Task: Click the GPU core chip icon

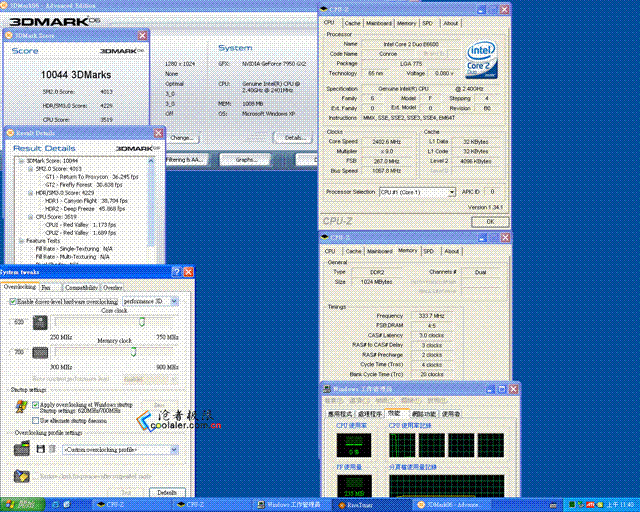Action: [x=40, y=323]
